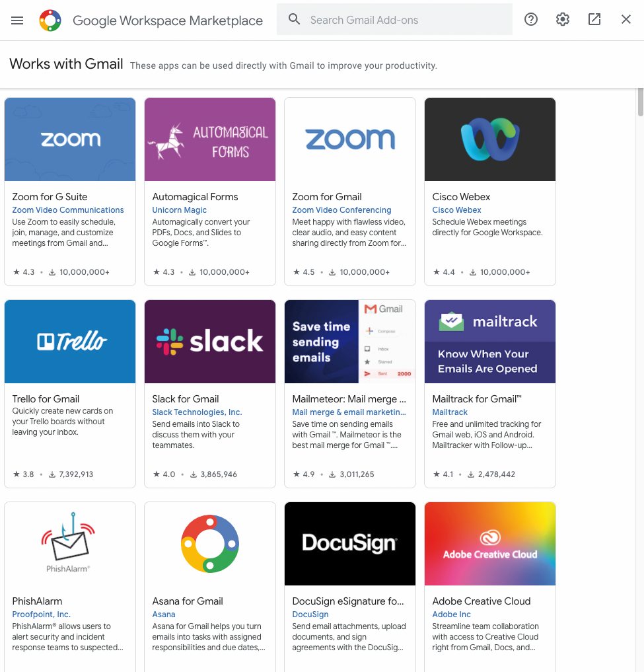This screenshot has width=644, height=672.
Task: Open the Automagical Forms banner image
Action: click(x=210, y=139)
